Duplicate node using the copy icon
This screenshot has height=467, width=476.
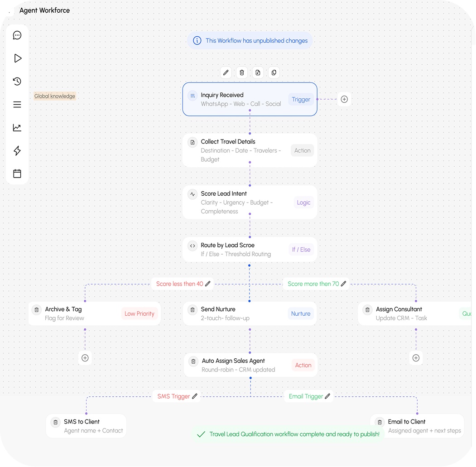[274, 72]
